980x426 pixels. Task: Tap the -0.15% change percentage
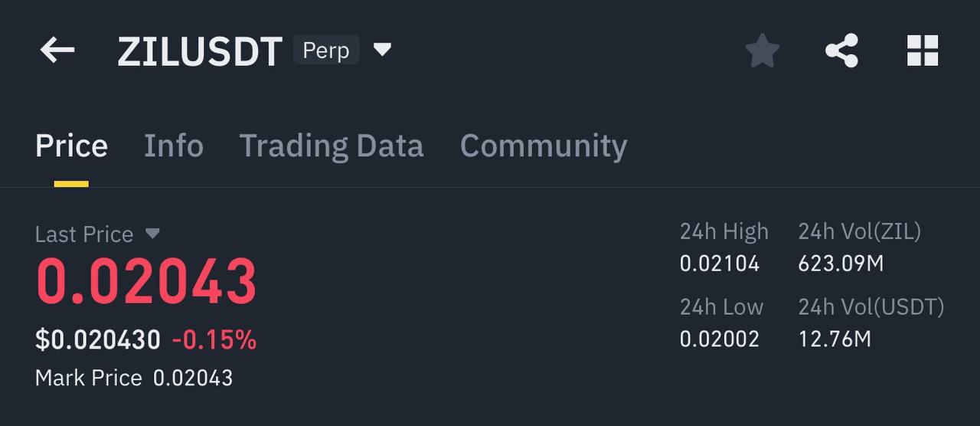pos(214,339)
